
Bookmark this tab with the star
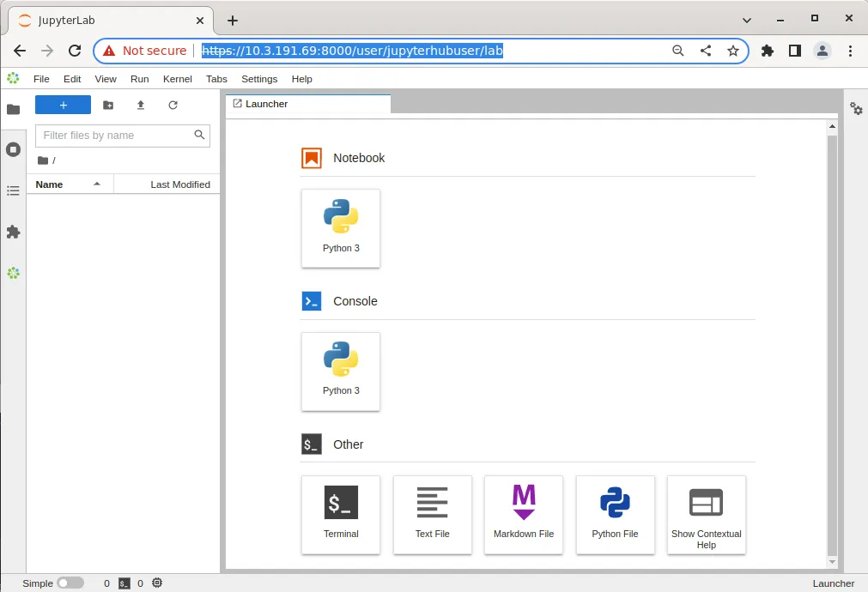(x=733, y=51)
